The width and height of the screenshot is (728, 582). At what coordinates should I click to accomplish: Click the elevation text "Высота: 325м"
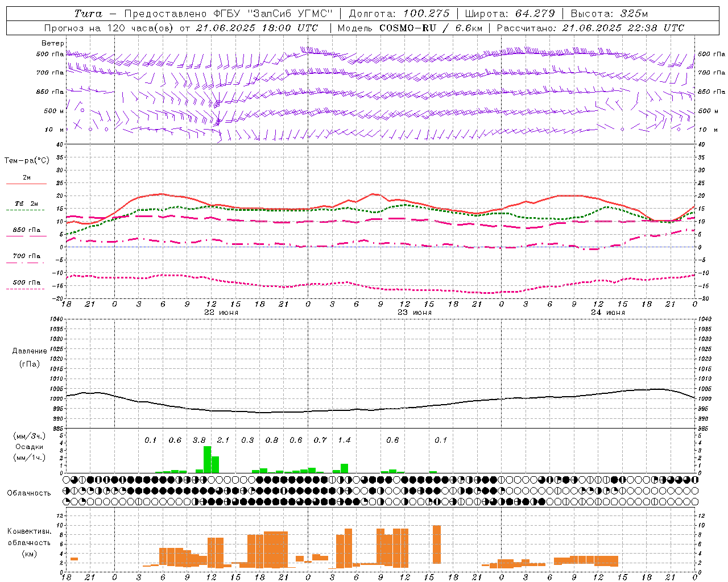point(609,14)
